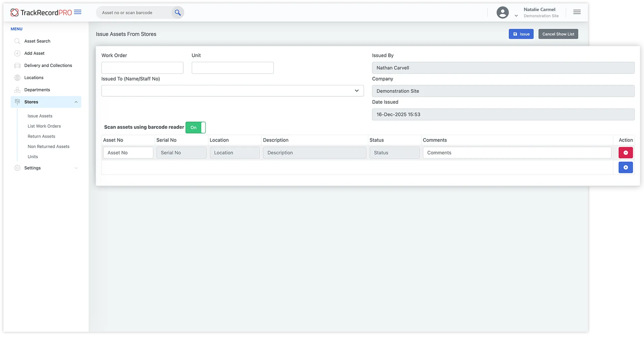This screenshot has width=644, height=362.
Task: Click inside the Work Order input field
Action: coord(142,67)
